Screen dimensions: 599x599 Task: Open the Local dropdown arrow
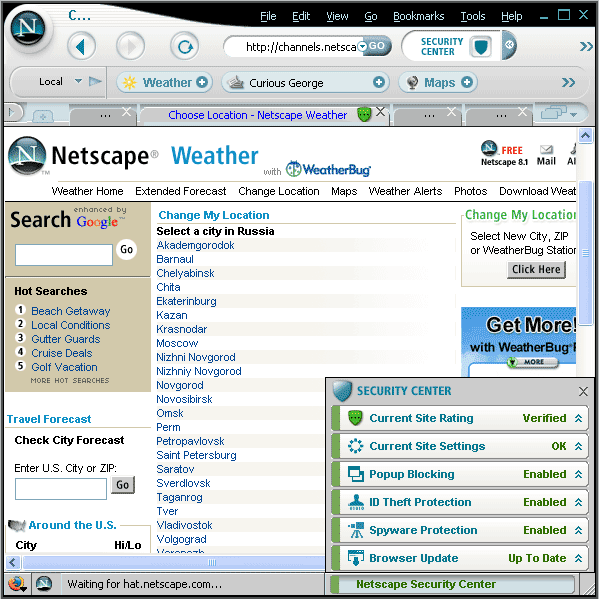(78, 81)
